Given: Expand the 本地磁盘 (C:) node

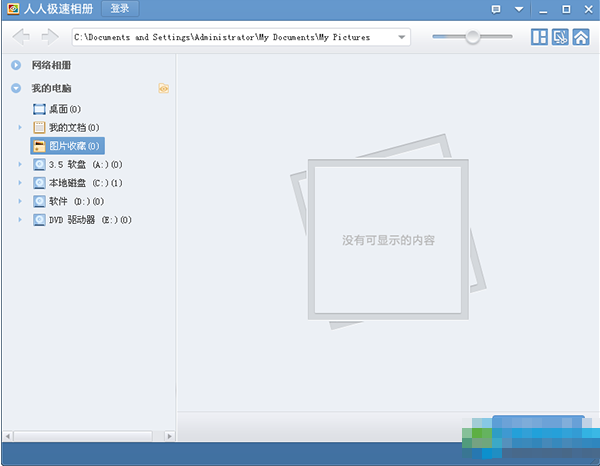Looking at the screenshot, I should point(20,182).
